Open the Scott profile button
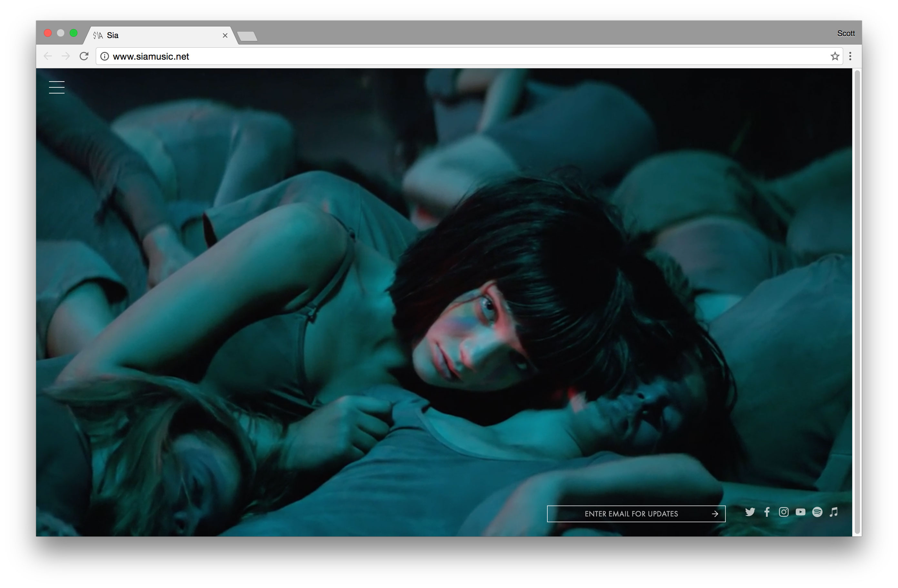 [x=845, y=34]
